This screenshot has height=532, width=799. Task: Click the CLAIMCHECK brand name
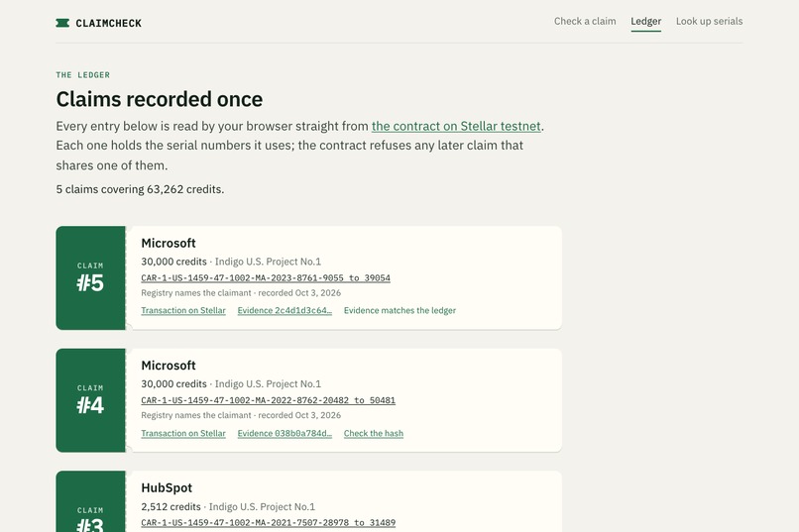108,23
